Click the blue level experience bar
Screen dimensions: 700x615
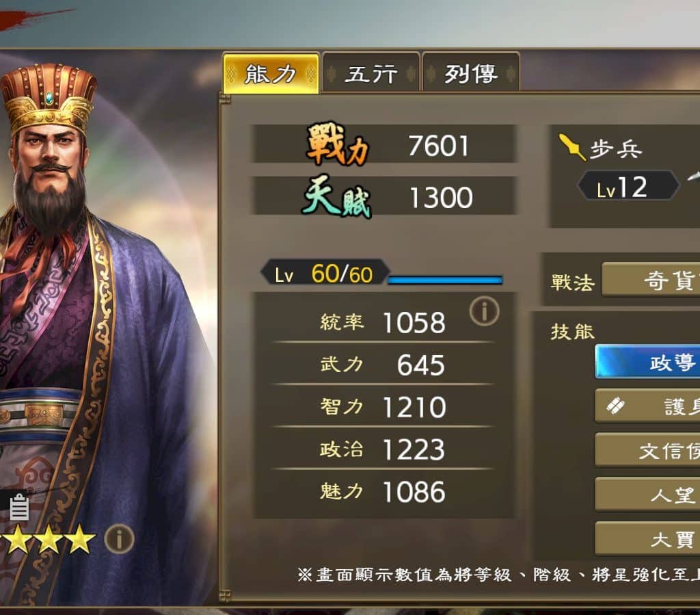[x=445, y=280]
